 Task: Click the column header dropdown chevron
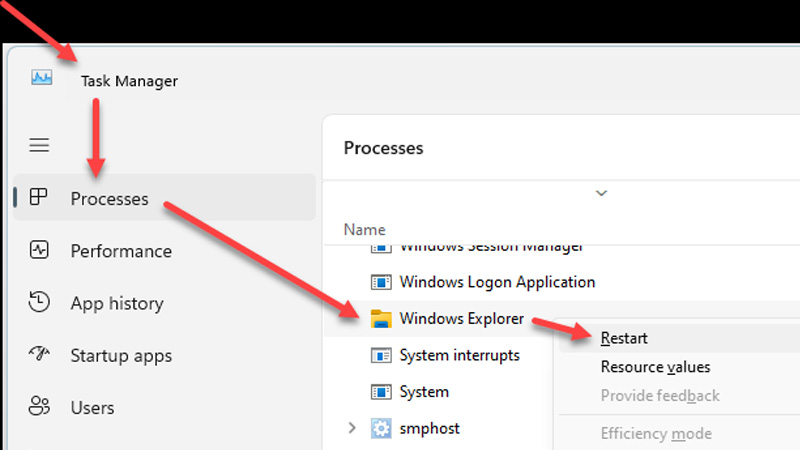602,193
